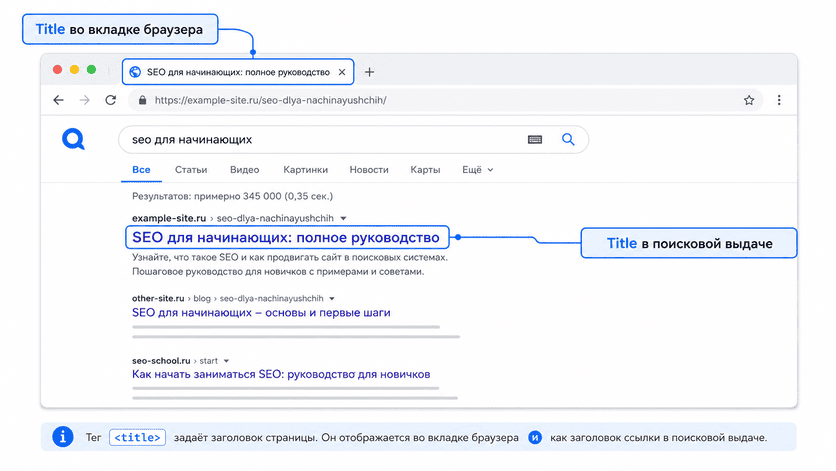Switch to the Карты tab

(425, 170)
